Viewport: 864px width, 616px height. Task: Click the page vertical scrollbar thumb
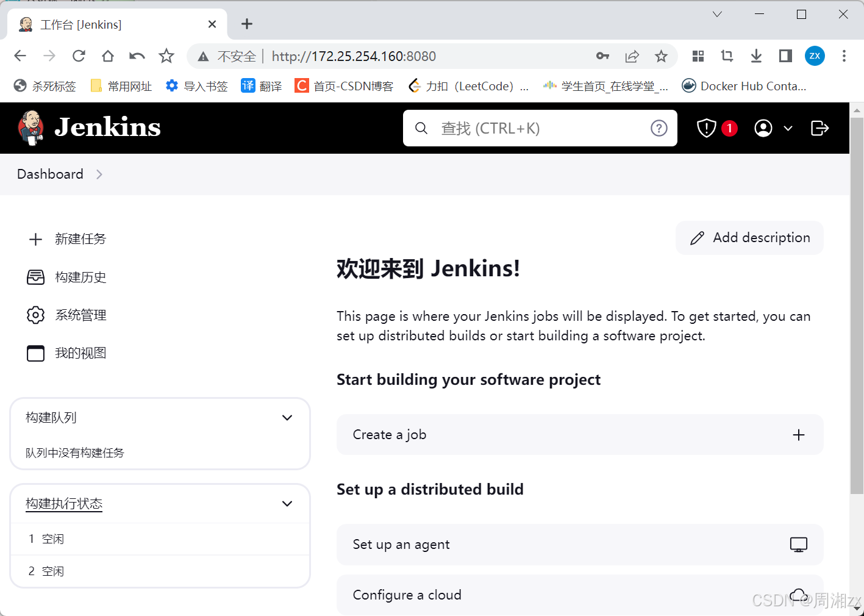tap(857, 305)
